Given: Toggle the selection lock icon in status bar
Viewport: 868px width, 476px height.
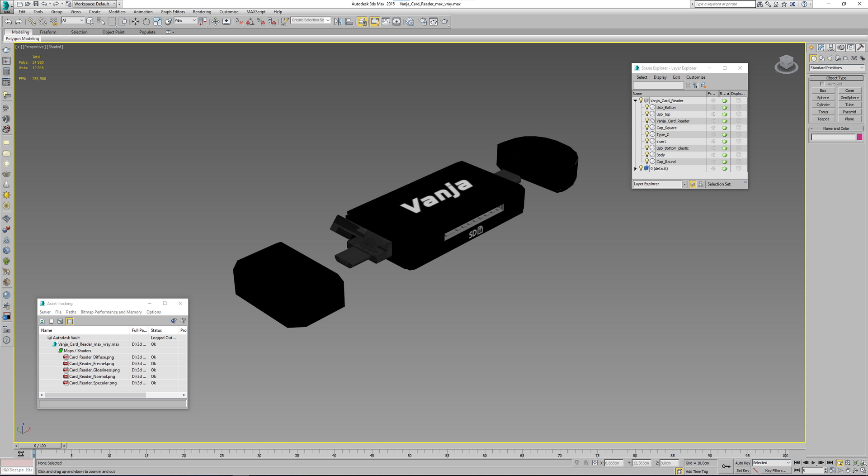Looking at the screenshot, I should (586, 463).
